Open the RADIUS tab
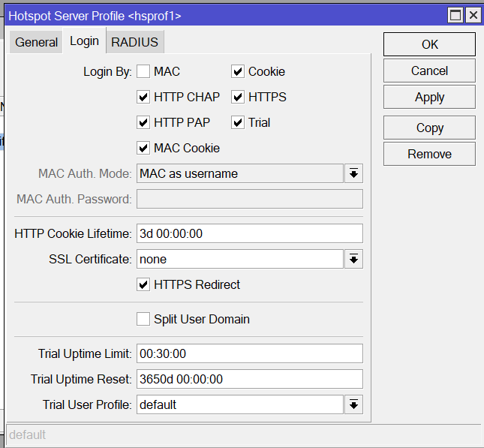The width and height of the screenshot is (484, 448). point(134,42)
